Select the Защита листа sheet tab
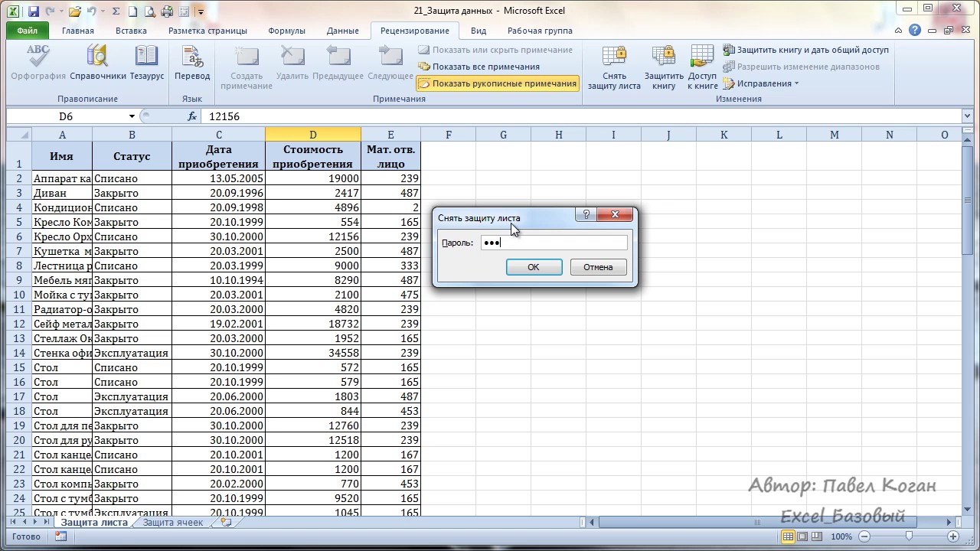This screenshot has width=980, height=551. click(x=94, y=523)
